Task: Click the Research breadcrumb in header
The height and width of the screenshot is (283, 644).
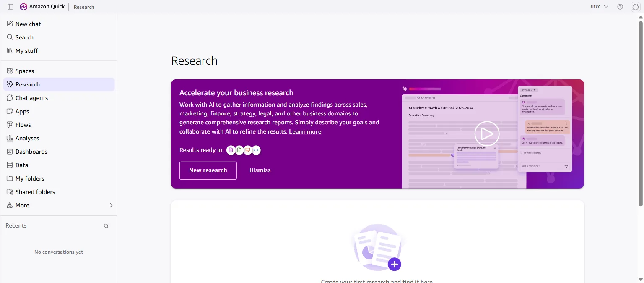Action: point(84,7)
